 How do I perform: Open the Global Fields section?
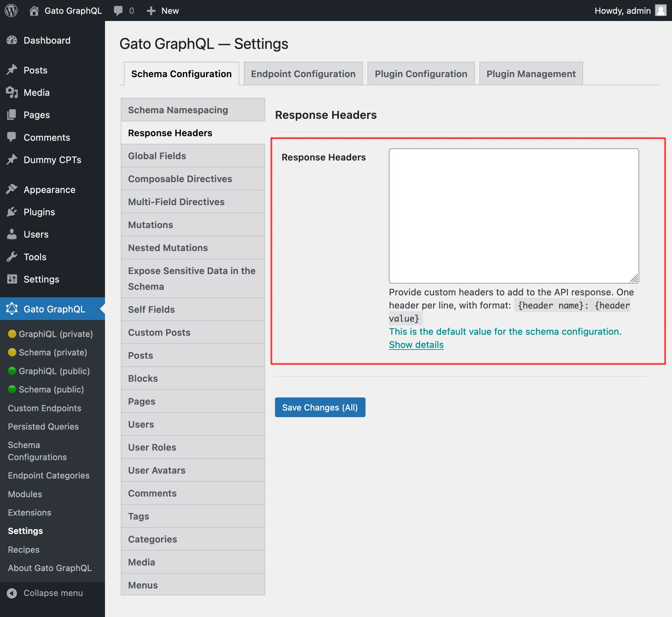193,156
